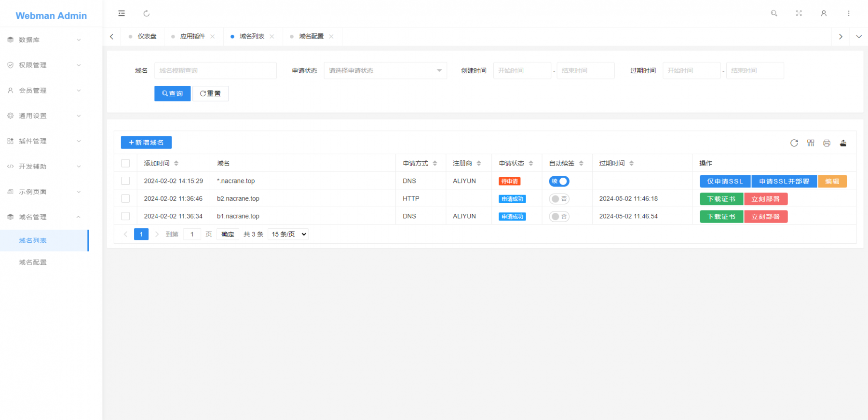Click the print table icon
This screenshot has width=868, height=420.
pyautogui.click(x=827, y=143)
